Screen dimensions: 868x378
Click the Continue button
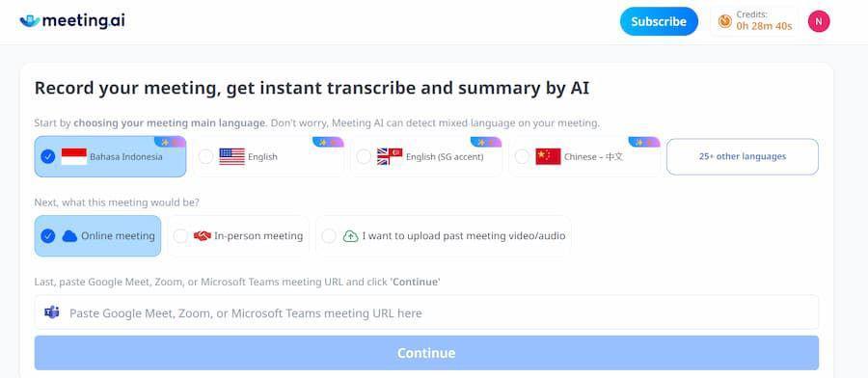[426, 353]
